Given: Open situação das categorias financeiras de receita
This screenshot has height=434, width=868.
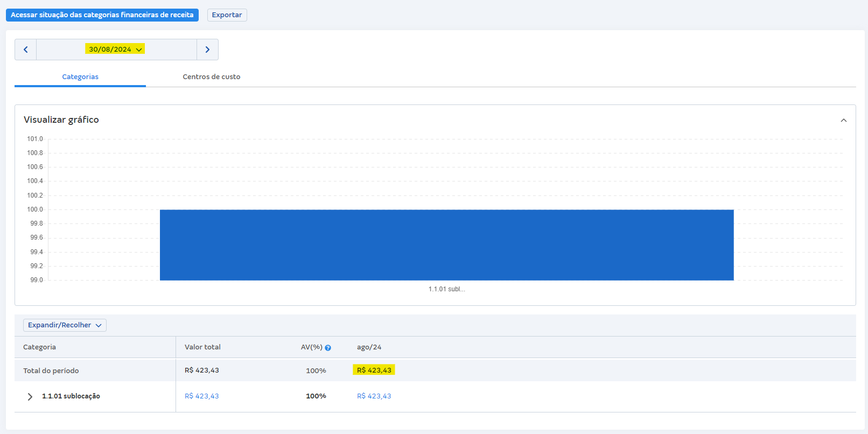Looking at the screenshot, I should click(x=102, y=15).
